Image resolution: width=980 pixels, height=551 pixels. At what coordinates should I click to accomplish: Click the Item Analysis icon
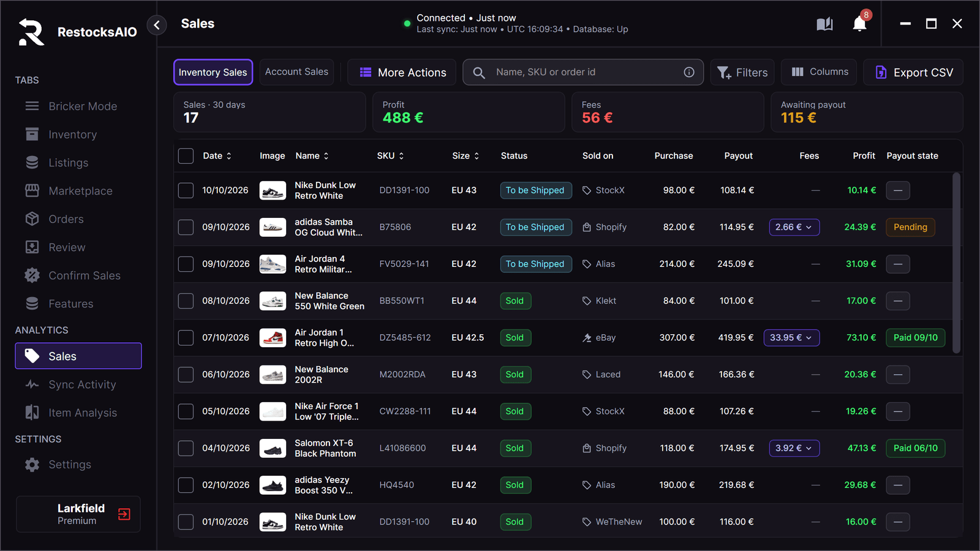32,413
